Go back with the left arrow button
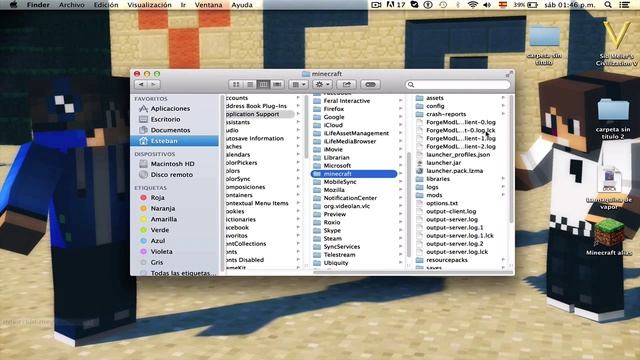This screenshot has height=360, width=640. tap(141, 84)
